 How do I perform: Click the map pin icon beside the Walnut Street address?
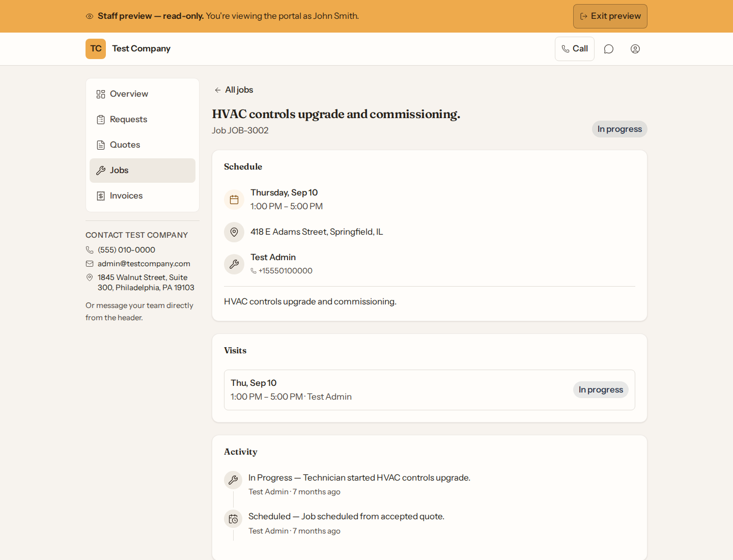pyautogui.click(x=90, y=277)
